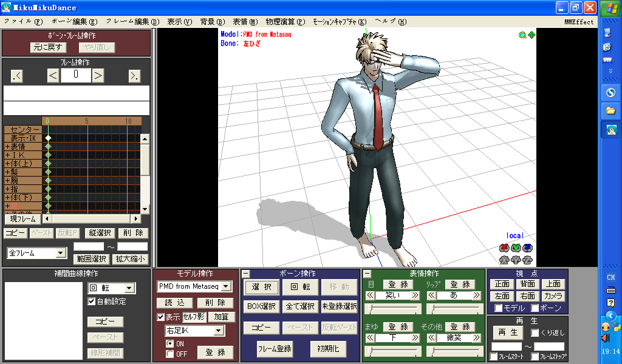Click the blue Z-axis rotation handle icon
This screenshot has height=364, width=622.
[527, 248]
